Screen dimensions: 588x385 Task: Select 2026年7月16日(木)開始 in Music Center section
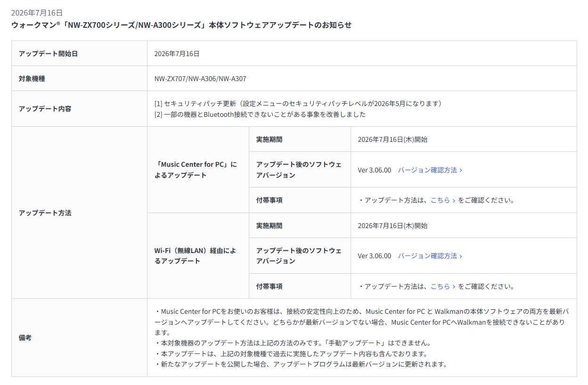[393, 139]
